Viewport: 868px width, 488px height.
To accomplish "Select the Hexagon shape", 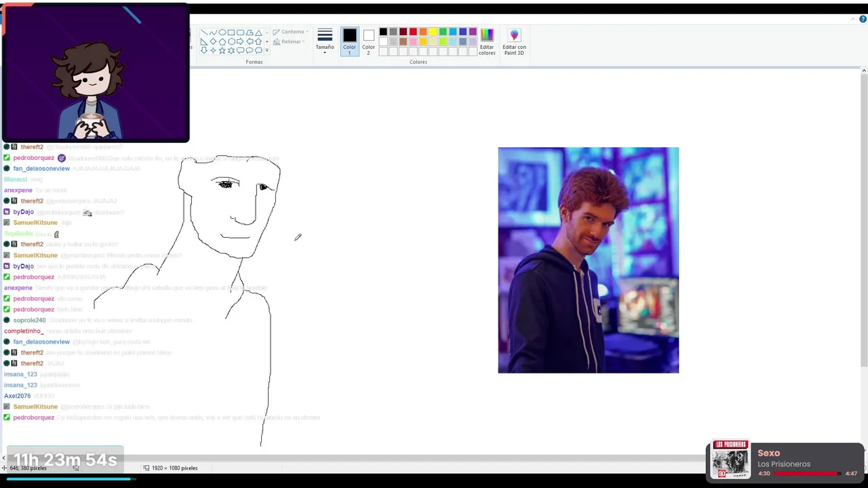I will [x=231, y=41].
